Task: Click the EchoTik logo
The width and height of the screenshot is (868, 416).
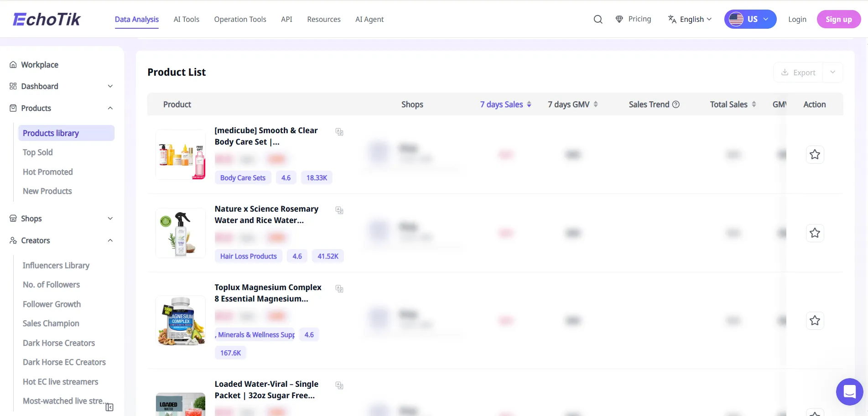Action: [47, 19]
